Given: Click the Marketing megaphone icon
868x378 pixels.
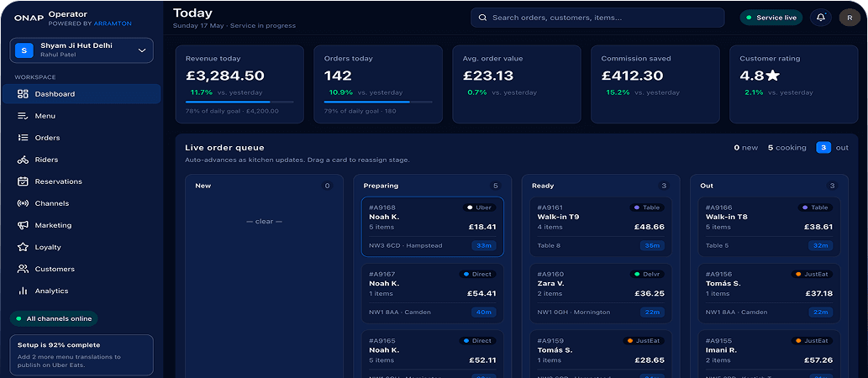Looking at the screenshot, I should (x=23, y=225).
